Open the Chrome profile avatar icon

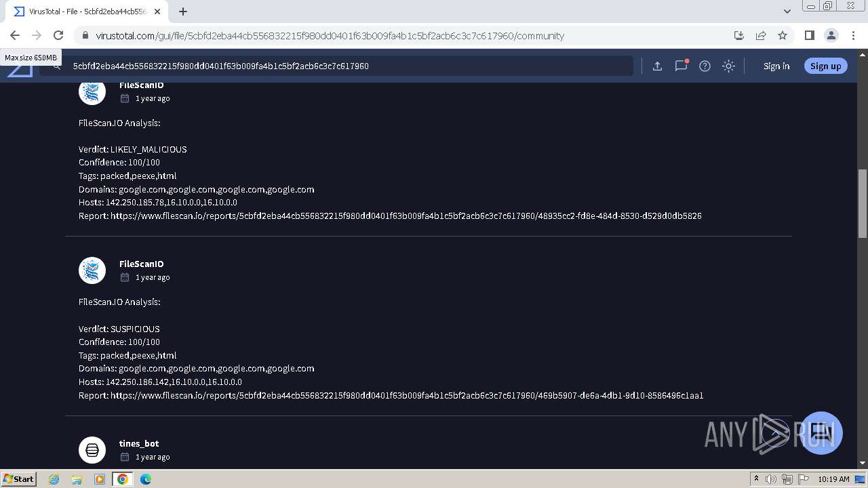[x=831, y=35]
